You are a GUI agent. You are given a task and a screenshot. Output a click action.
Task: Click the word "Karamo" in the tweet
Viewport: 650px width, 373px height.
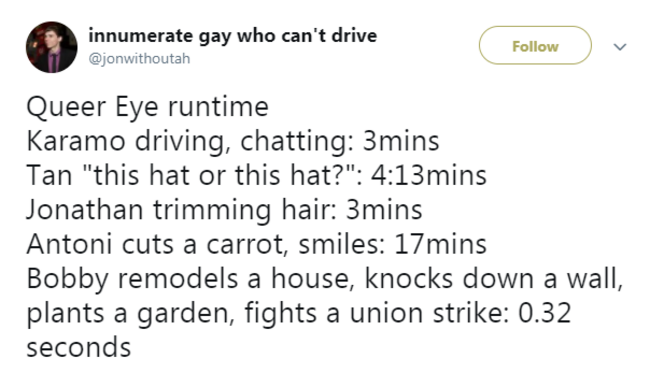76,141
